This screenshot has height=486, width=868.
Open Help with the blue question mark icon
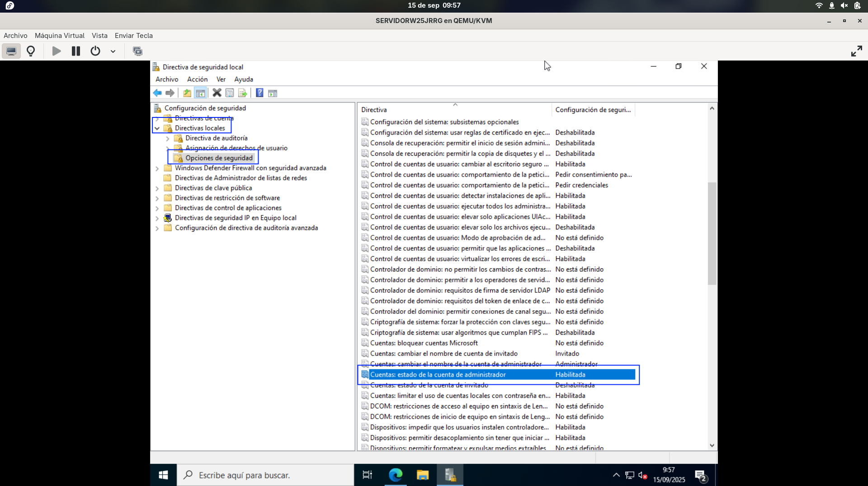pos(259,93)
